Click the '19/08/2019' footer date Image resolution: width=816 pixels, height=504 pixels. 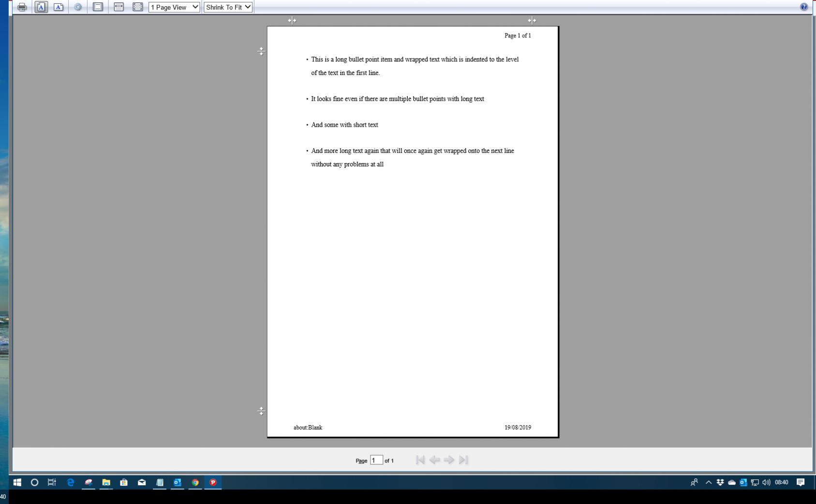pos(518,428)
